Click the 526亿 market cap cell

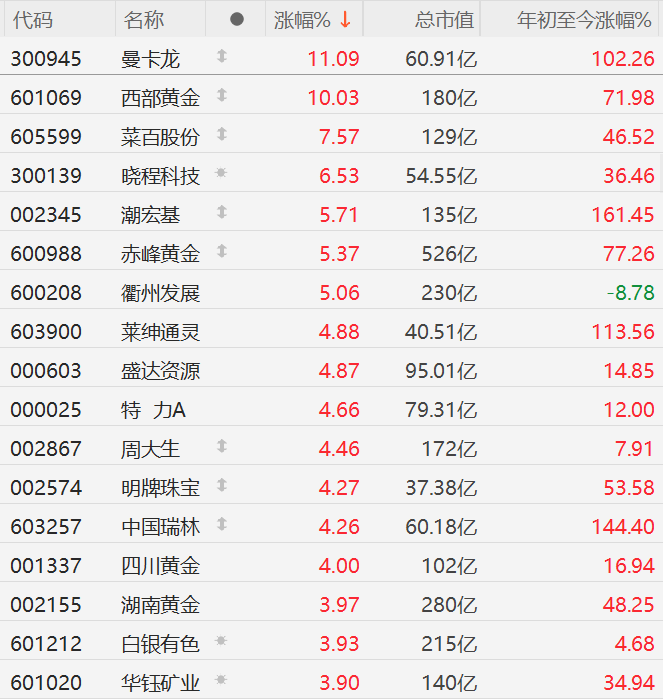[x=449, y=254]
